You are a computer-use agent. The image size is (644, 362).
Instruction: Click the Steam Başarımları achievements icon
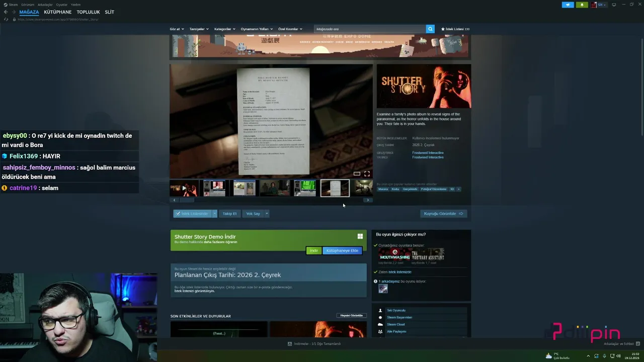click(x=380, y=318)
